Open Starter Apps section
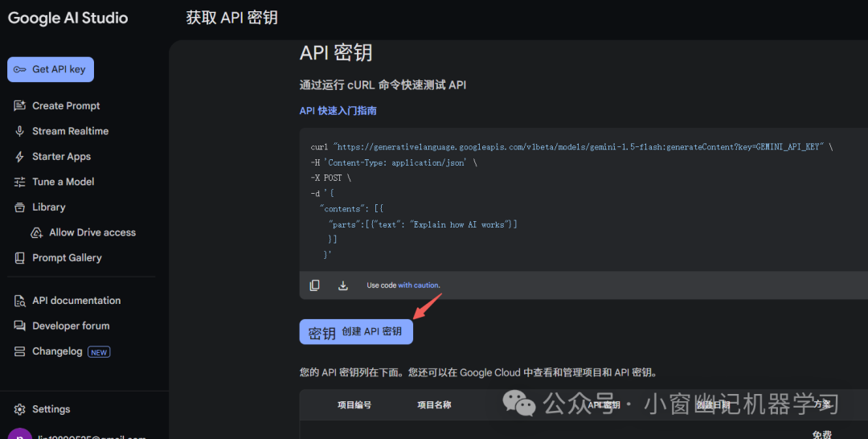 (61, 157)
